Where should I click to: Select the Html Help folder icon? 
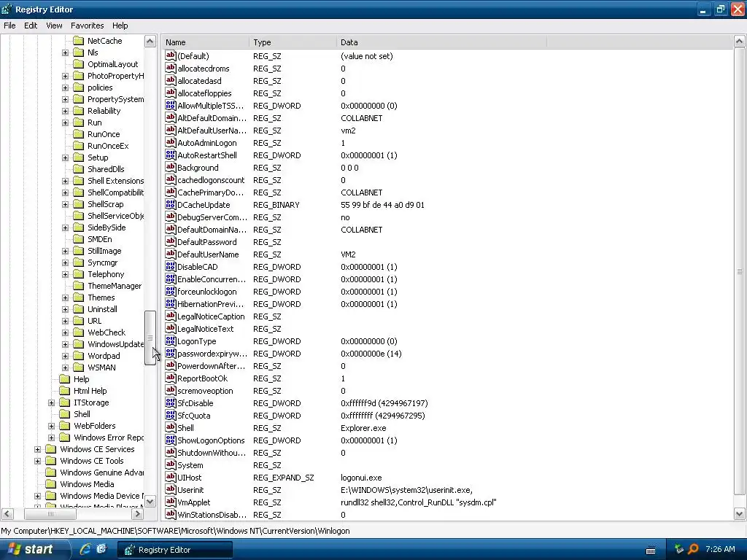pos(65,391)
